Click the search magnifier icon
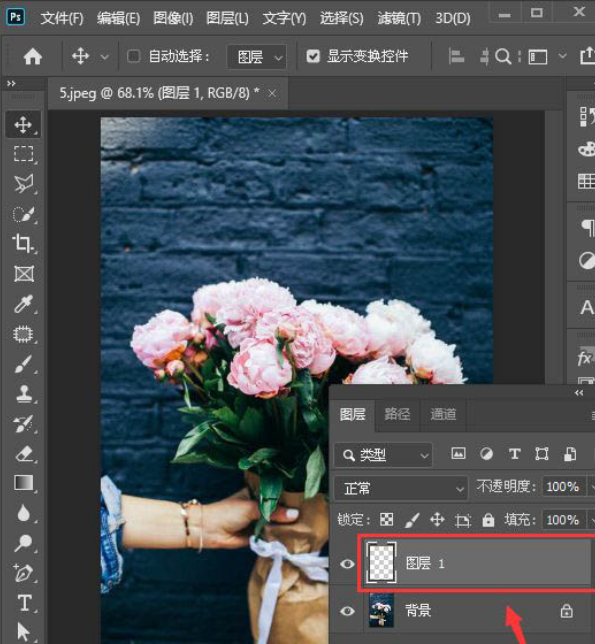Viewport: 595px width, 644px height. click(503, 56)
